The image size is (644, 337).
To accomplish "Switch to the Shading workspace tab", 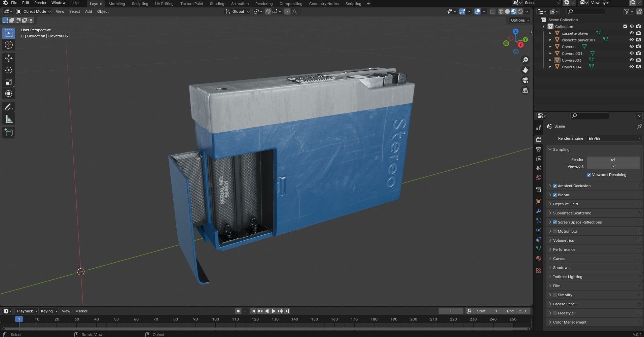I will point(217,4).
